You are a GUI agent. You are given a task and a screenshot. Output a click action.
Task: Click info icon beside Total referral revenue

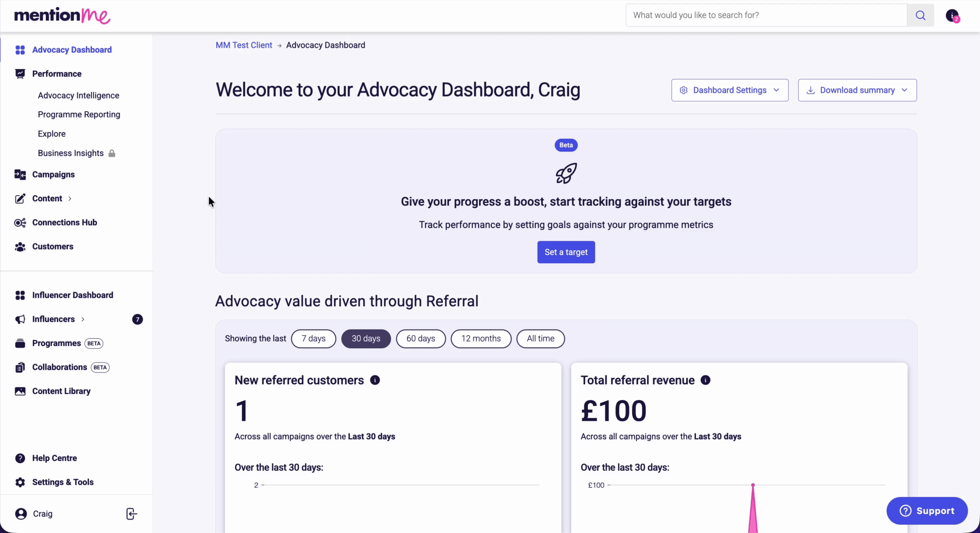(x=705, y=380)
